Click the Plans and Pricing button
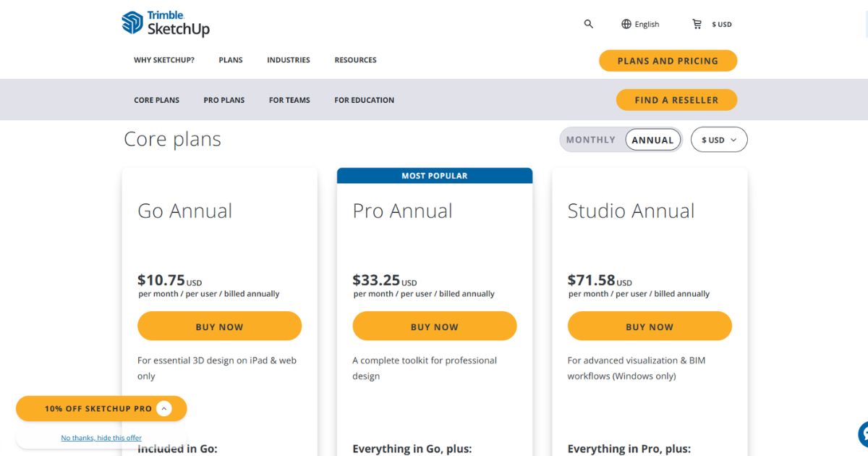This screenshot has width=868, height=456. point(668,61)
